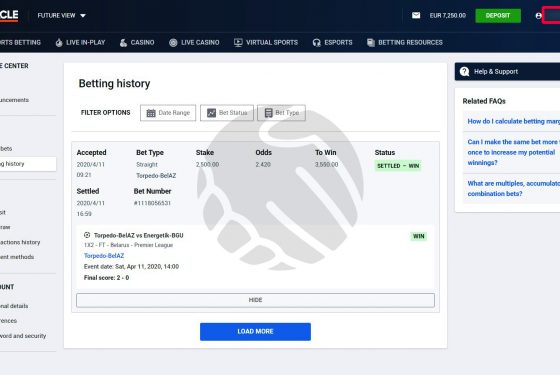Open the mail envelope inbox icon
The image size is (560, 375).
coord(416,15)
